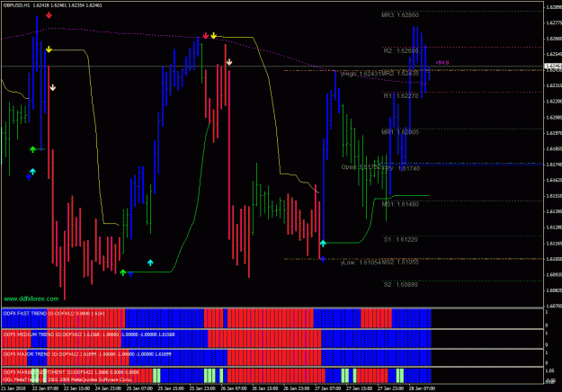
Task: Click the www.ddfxforex.com text on the chart
Action: tap(31, 298)
